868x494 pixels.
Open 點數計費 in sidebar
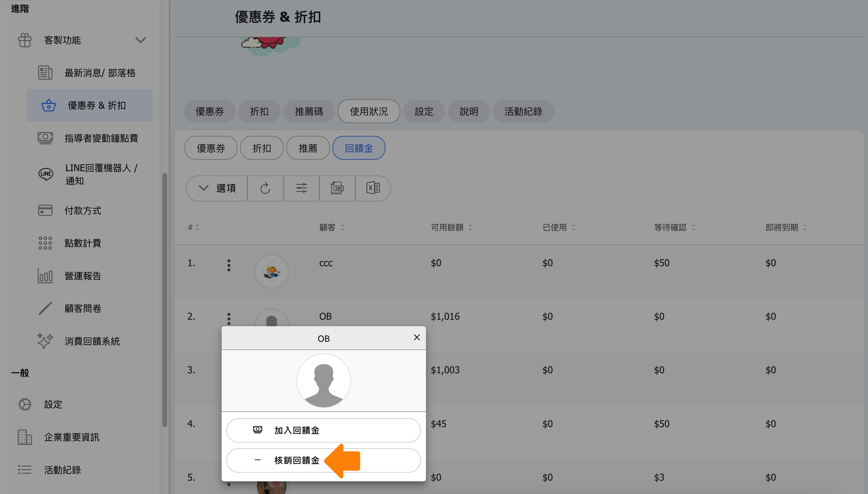(83, 243)
